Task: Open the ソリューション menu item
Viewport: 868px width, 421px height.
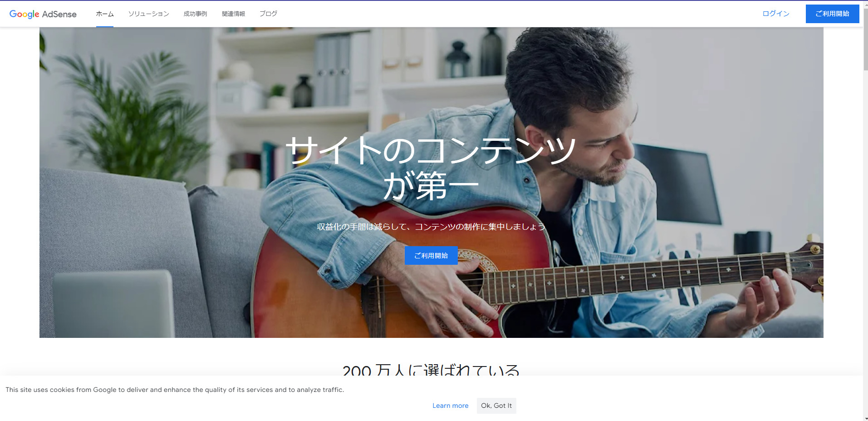Action: pos(148,14)
